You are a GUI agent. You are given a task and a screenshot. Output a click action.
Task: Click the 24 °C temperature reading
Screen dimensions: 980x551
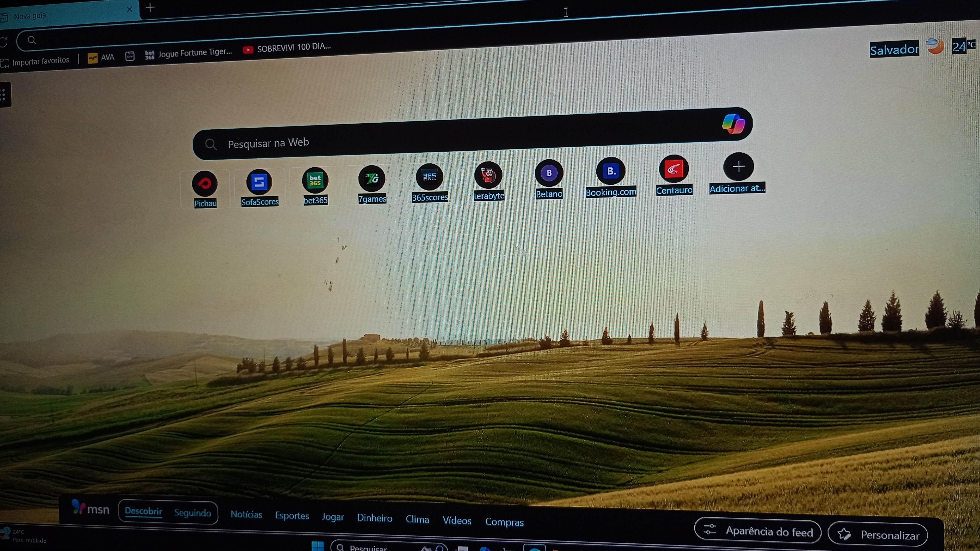[964, 46]
